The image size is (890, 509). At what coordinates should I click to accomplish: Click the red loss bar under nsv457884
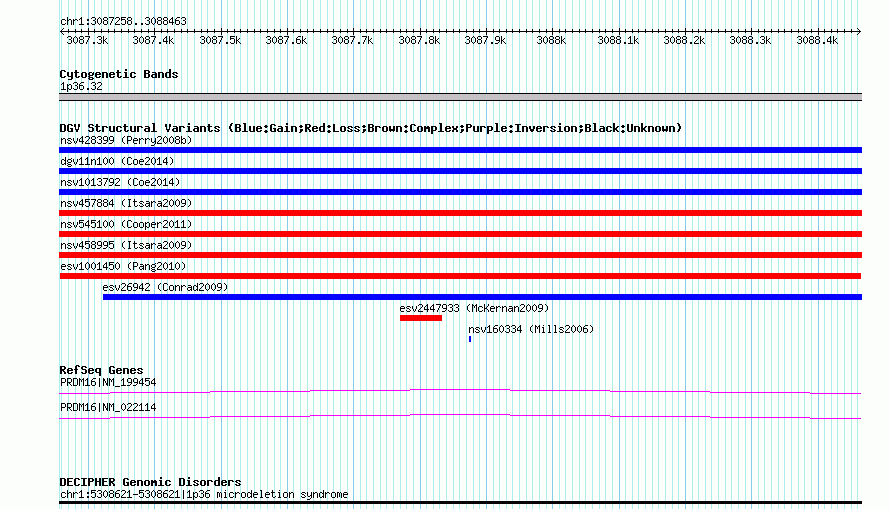tap(460, 213)
